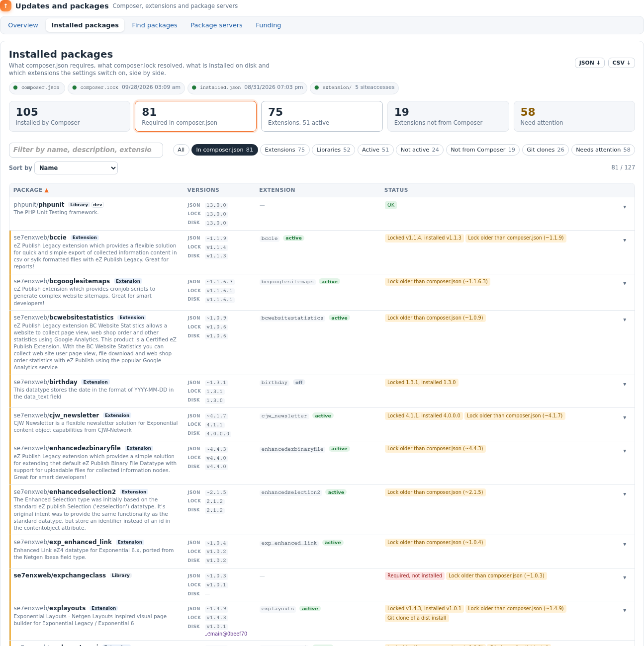Open the Sort by Name dropdown
Image resolution: width=644 pixels, height=646 pixels.
point(76,168)
